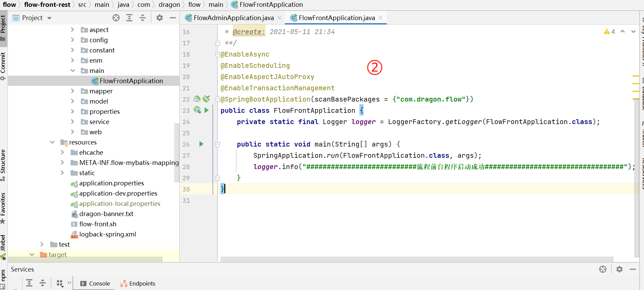Expand the aspect folder
Viewport: 644px width, 290px height.
[x=73, y=30]
